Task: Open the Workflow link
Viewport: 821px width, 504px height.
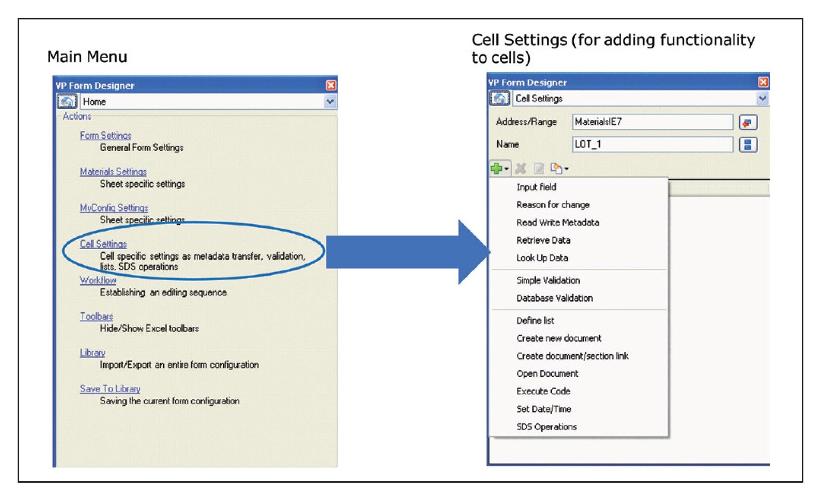Action: click(x=98, y=280)
